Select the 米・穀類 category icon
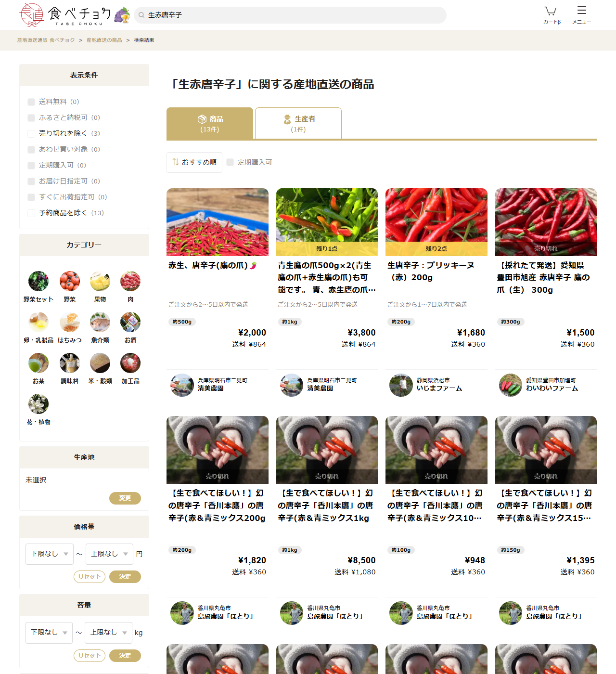The image size is (616, 674). (x=100, y=363)
